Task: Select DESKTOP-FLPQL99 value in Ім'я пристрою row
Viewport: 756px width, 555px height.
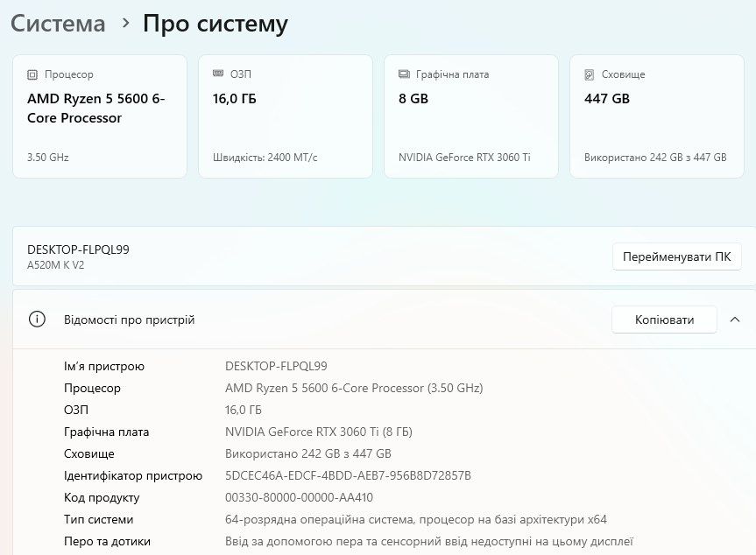Action: pyautogui.click(x=276, y=366)
